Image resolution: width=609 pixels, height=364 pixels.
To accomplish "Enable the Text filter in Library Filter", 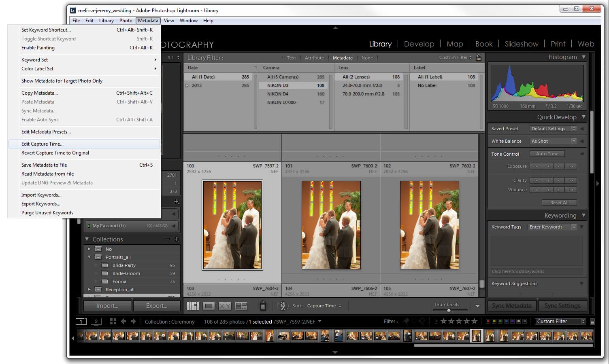I will tap(291, 57).
